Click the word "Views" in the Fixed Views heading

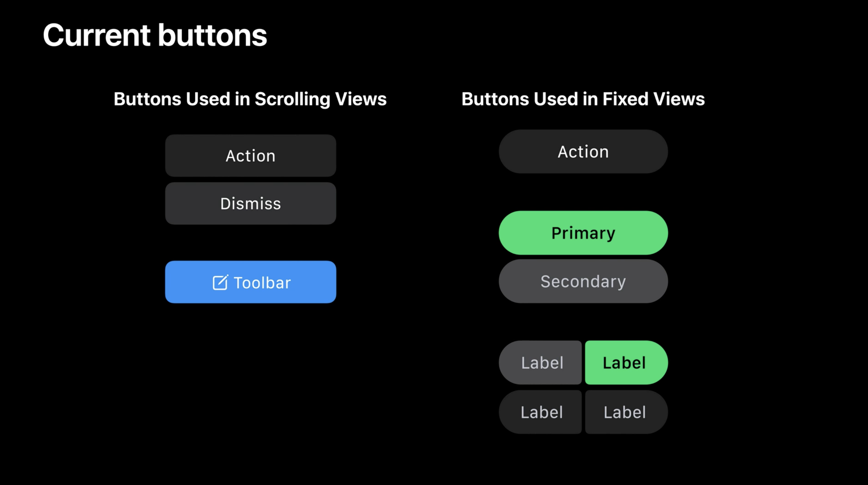[679, 99]
